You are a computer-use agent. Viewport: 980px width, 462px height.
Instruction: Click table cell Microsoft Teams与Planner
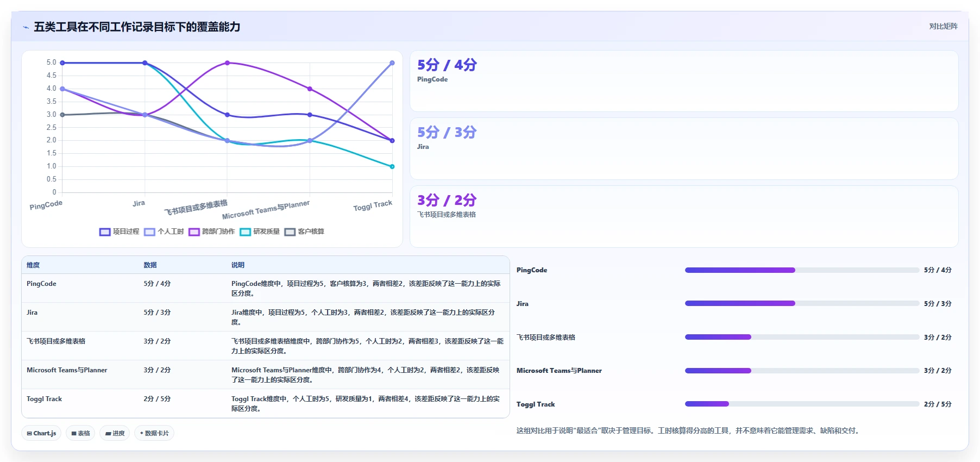coord(67,370)
